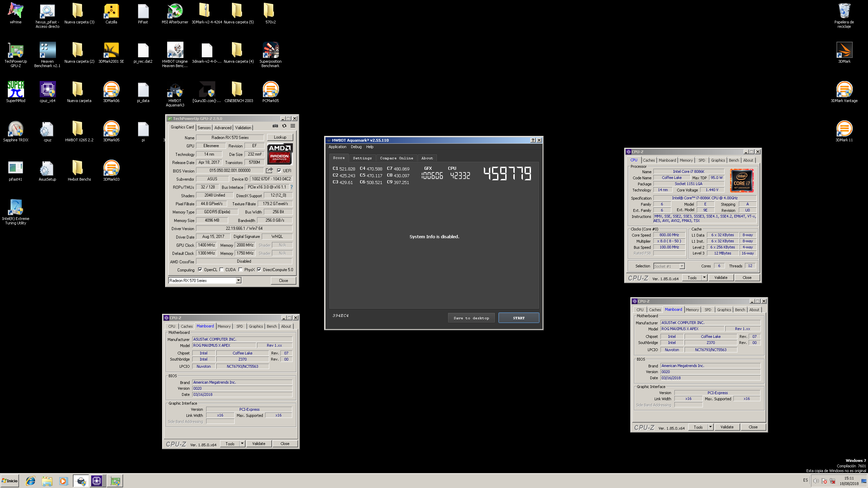Select HWBOT Aquamark3 desktop icon
Viewport: 868px width, 488px height.
(175, 94)
